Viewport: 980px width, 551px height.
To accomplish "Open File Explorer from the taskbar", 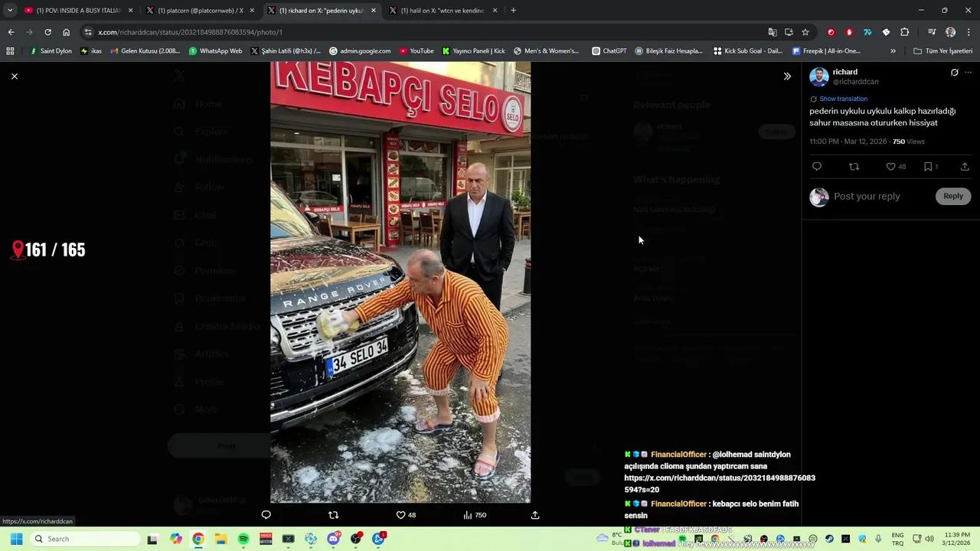I will click(220, 539).
